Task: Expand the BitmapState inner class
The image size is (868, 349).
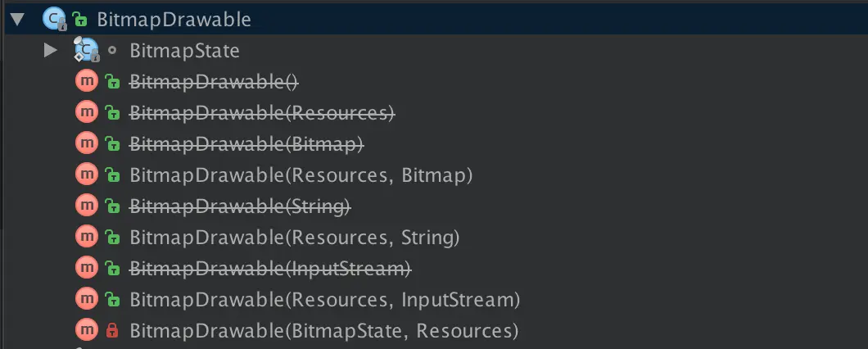Action: point(51,50)
